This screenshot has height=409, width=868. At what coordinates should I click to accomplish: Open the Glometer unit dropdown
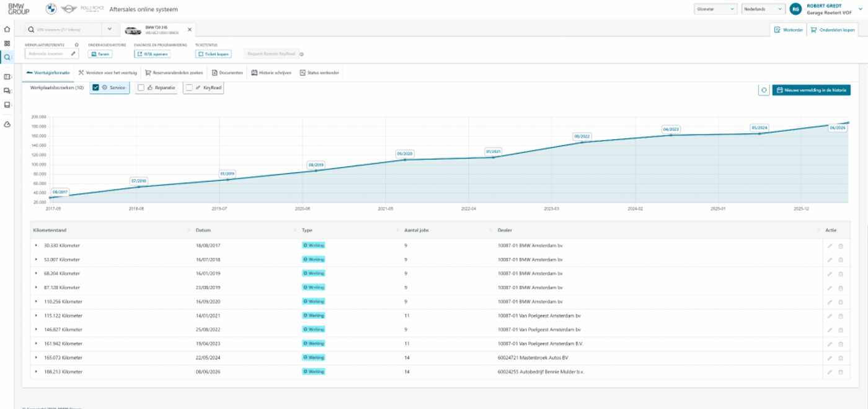pos(715,9)
